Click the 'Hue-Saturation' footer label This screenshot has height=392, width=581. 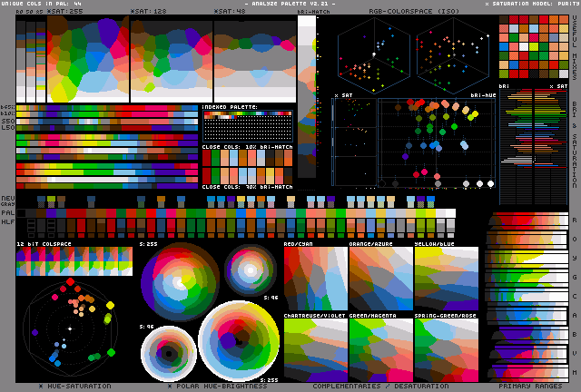coord(75,386)
